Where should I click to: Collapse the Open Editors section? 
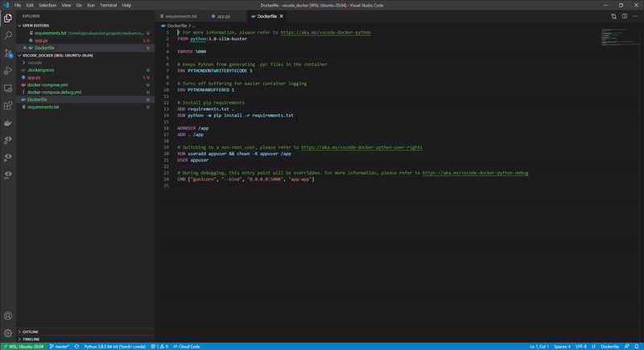click(37, 25)
